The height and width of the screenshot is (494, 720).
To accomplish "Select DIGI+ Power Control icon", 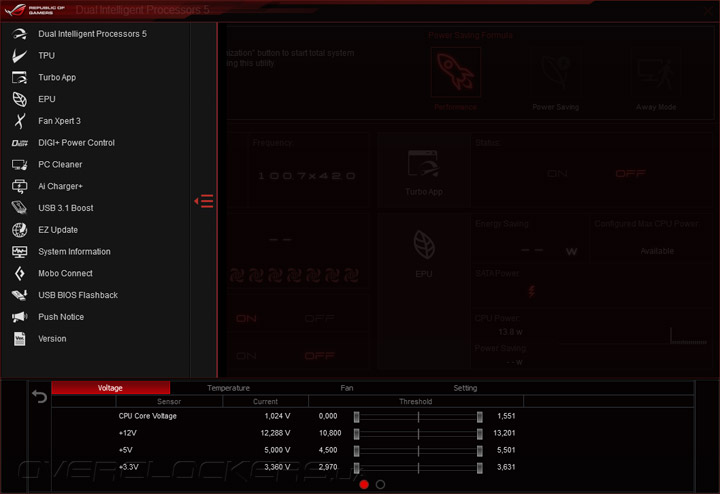I will 19,143.
